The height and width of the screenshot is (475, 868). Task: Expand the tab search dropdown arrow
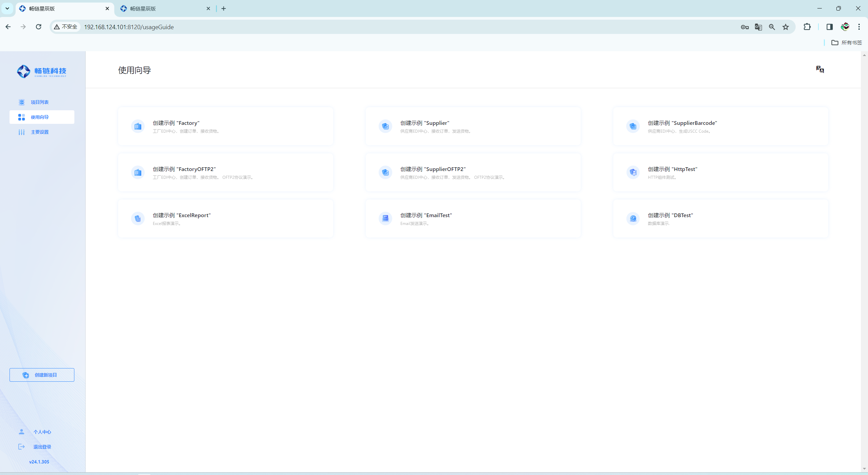[7, 8]
